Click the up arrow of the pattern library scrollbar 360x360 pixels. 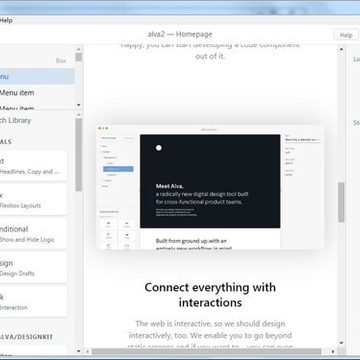79,115
